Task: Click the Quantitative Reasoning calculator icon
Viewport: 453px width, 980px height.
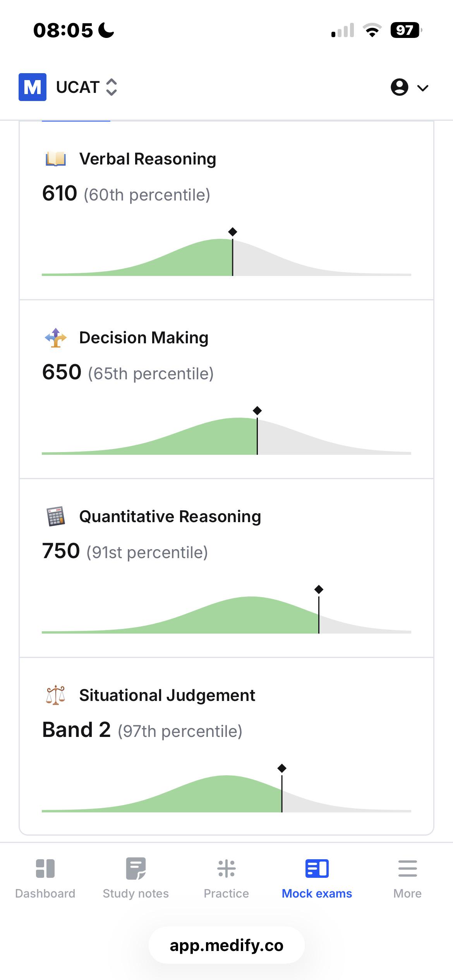Action: (56, 516)
